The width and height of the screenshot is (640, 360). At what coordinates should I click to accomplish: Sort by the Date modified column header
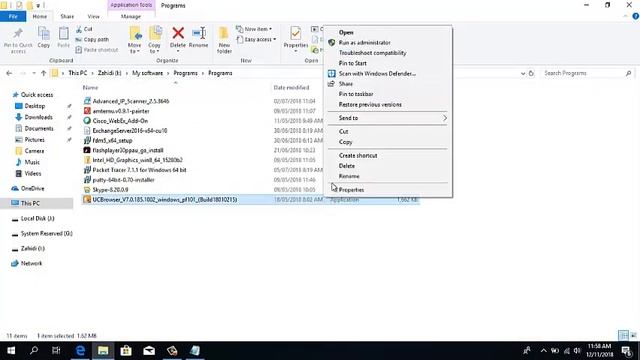(291, 87)
